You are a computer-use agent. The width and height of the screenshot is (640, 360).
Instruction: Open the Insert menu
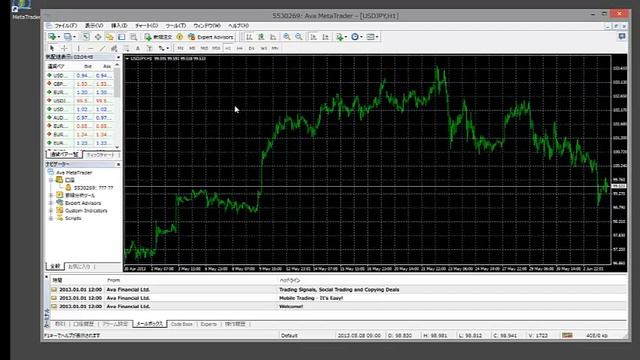click(119, 26)
